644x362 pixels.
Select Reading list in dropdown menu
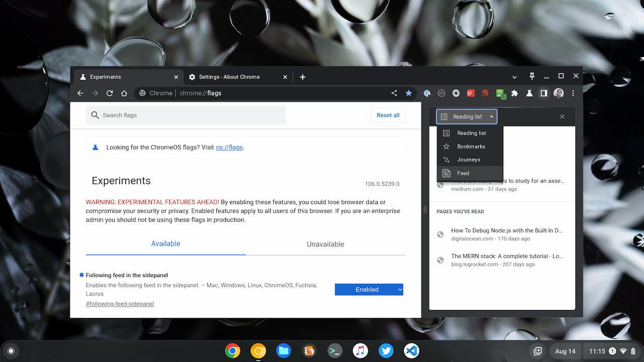pos(470,133)
